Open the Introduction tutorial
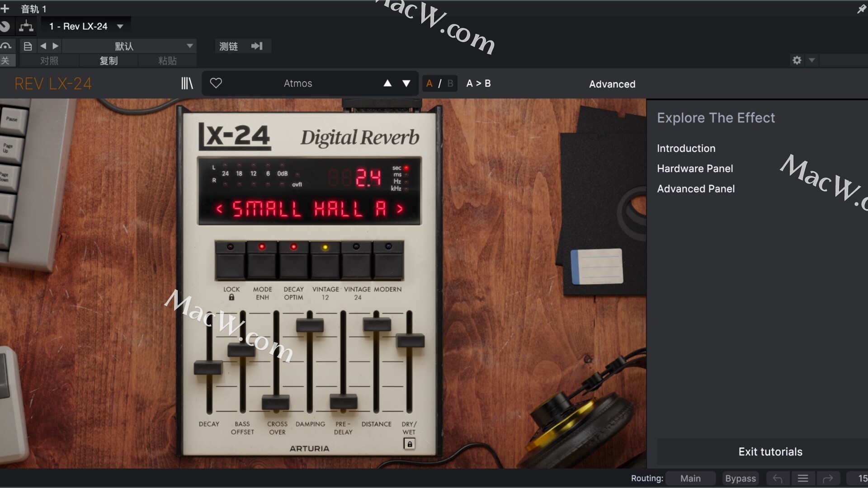Viewport: 868px width, 488px height. click(686, 149)
